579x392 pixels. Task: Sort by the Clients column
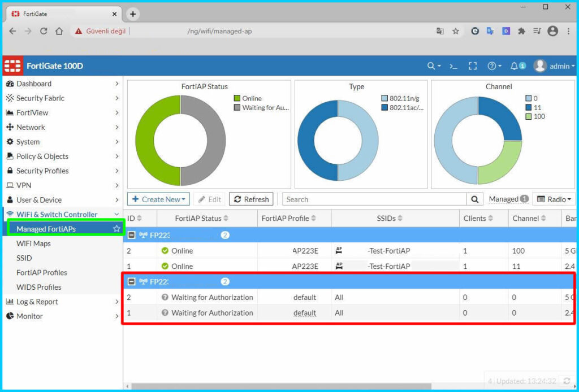(478, 218)
